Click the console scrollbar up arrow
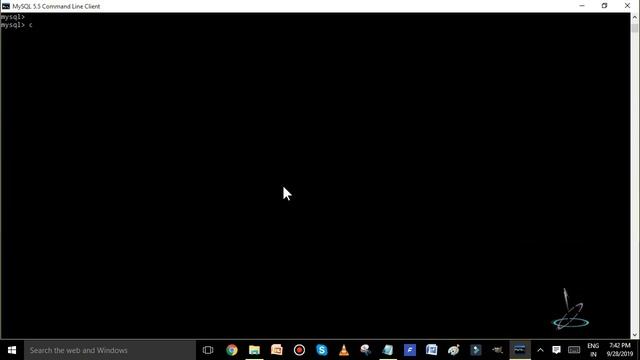Viewport: 640px width, 360px height. [635, 17]
